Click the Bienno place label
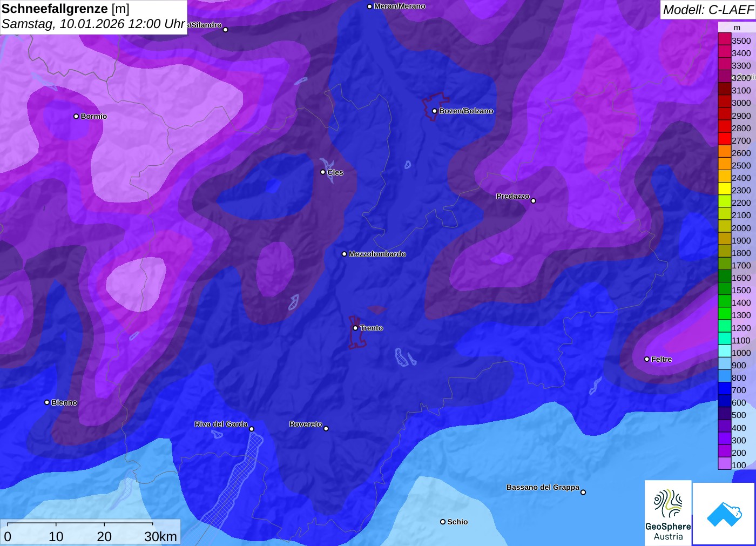Image resolution: width=756 pixels, height=546 pixels. (64, 402)
